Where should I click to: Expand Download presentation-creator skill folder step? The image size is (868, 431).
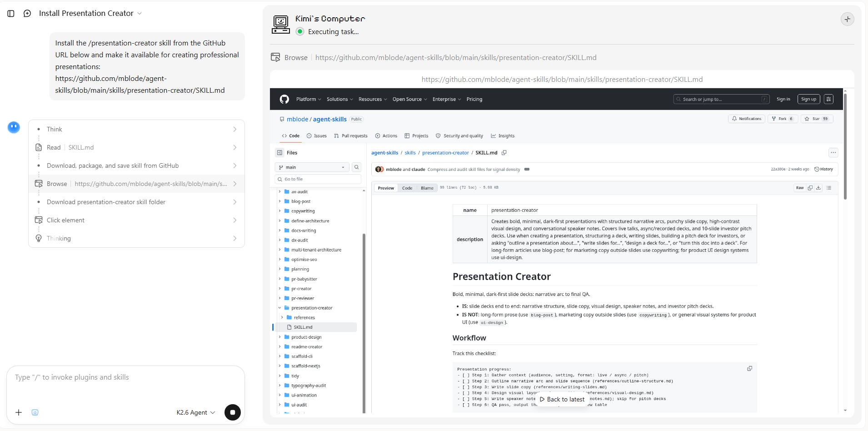(137, 202)
